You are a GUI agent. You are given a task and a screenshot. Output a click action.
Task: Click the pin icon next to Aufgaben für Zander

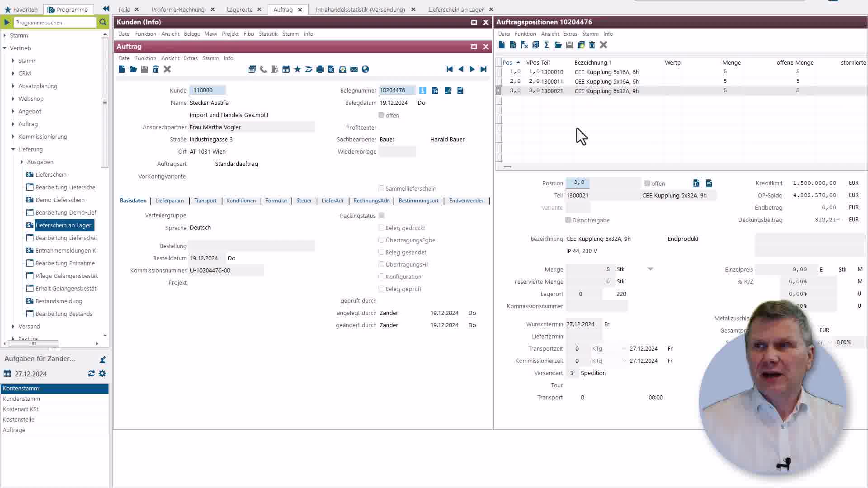(103, 360)
